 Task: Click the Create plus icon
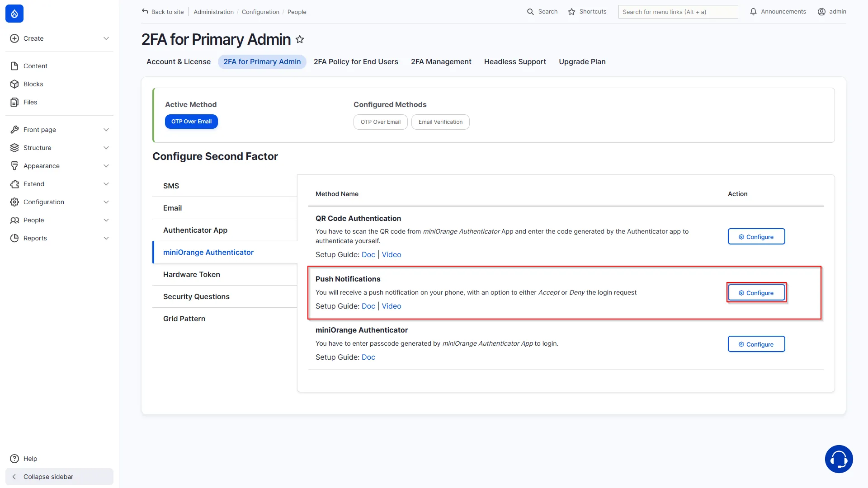[14, 38]
